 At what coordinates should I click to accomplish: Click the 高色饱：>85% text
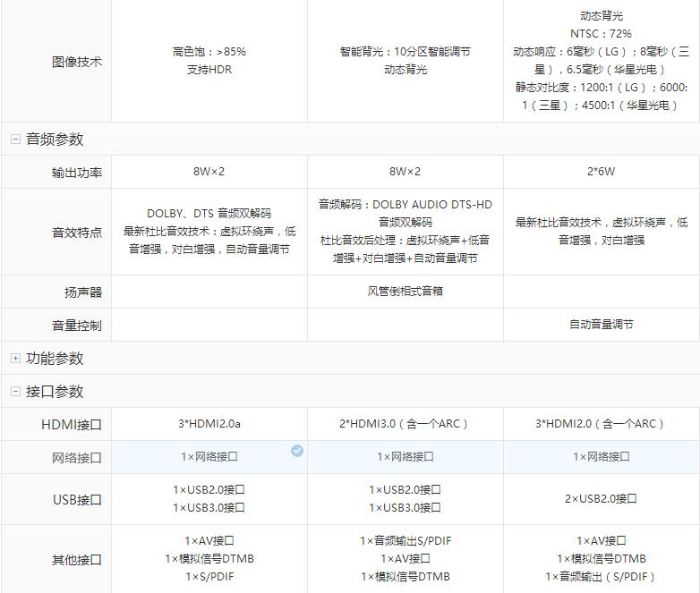click(x=209, y=52)
